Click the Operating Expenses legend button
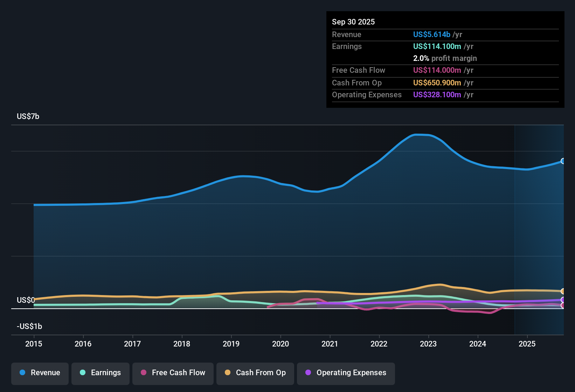Viewport: 575px width, 392px height. pyautogui.click(x=346, y=373)
